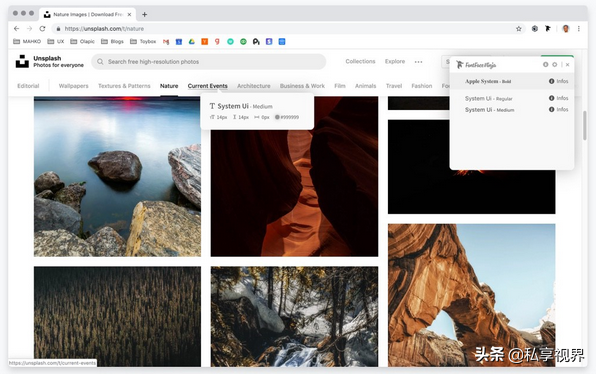The width and height of the screenshot is (596, 374).
Task: Open the purple S bookmark icon
Action: coord(269,41)
